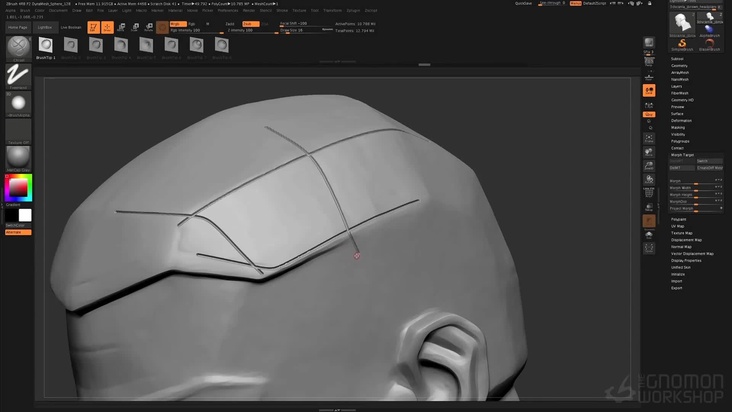Select the Chisel brush thumbnail
The width and height of the screenshot is (732, 412).
(x=18, y=47)
